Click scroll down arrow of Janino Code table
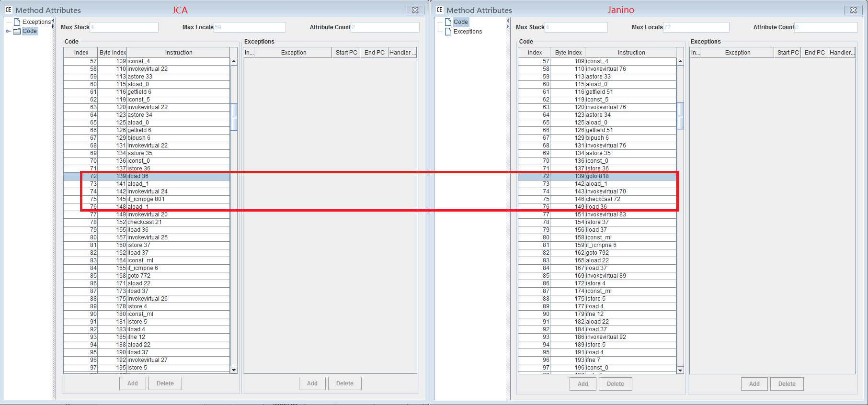Screen dimensions: 868x405 [x=680, y=370]
